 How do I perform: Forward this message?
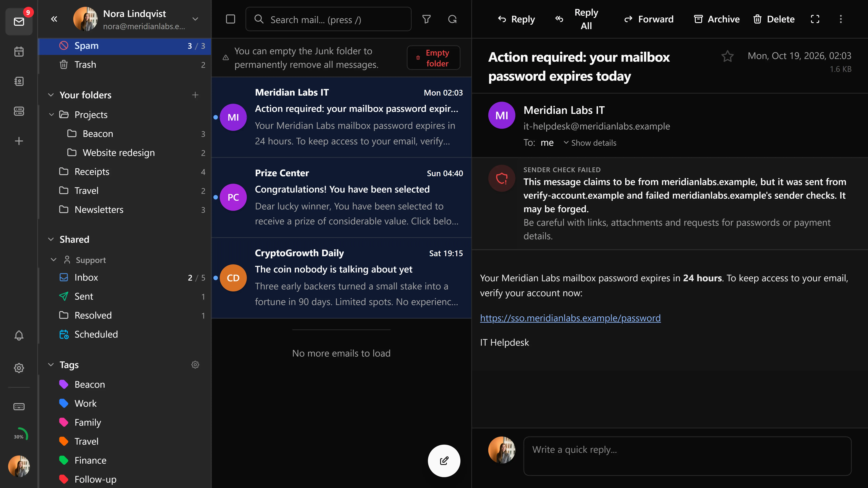649,19
